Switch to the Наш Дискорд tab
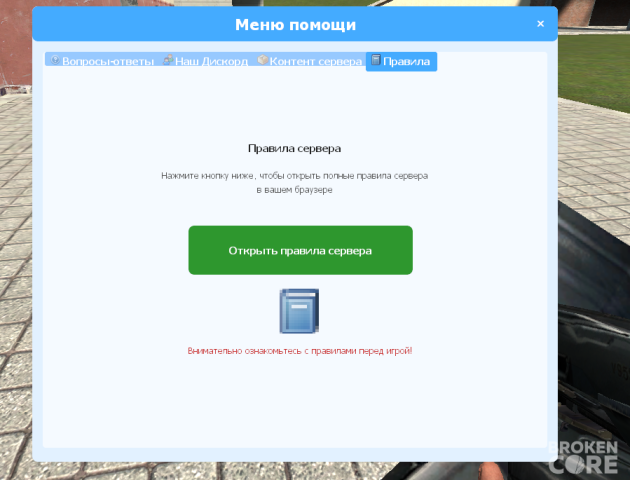 [x=206, y=59]
